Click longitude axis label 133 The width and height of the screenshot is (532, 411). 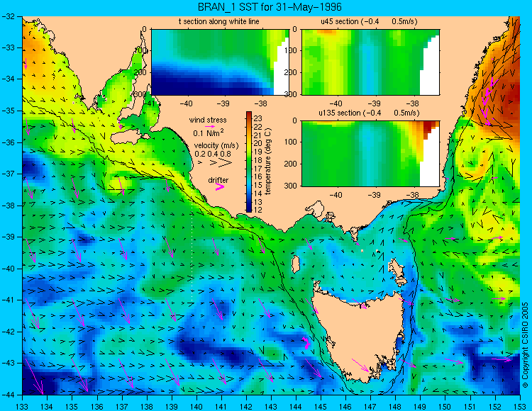(23, 406)
